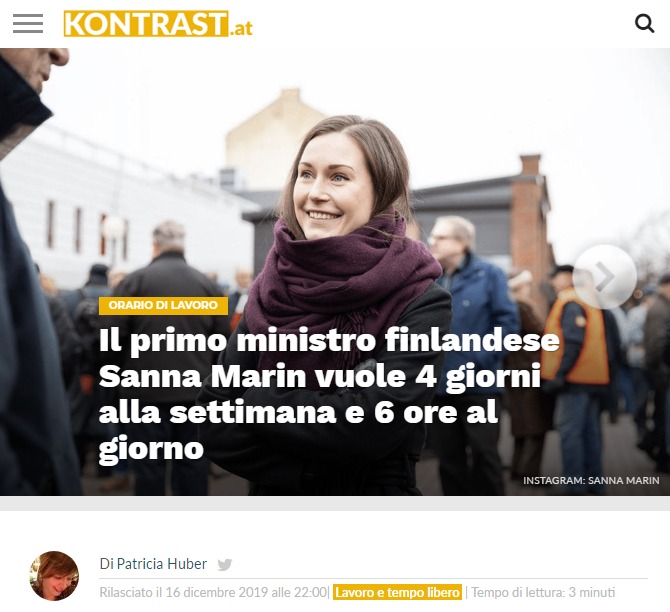Click the search magnifier icon
The width and height of the screenshot is (670, 612).
tap(644, 24)
